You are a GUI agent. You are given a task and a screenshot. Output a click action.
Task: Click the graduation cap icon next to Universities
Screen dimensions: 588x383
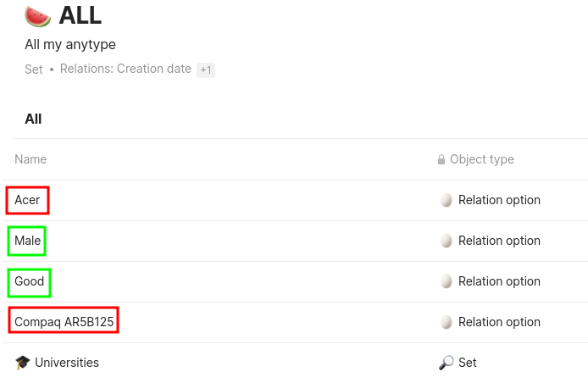[23, 363]
